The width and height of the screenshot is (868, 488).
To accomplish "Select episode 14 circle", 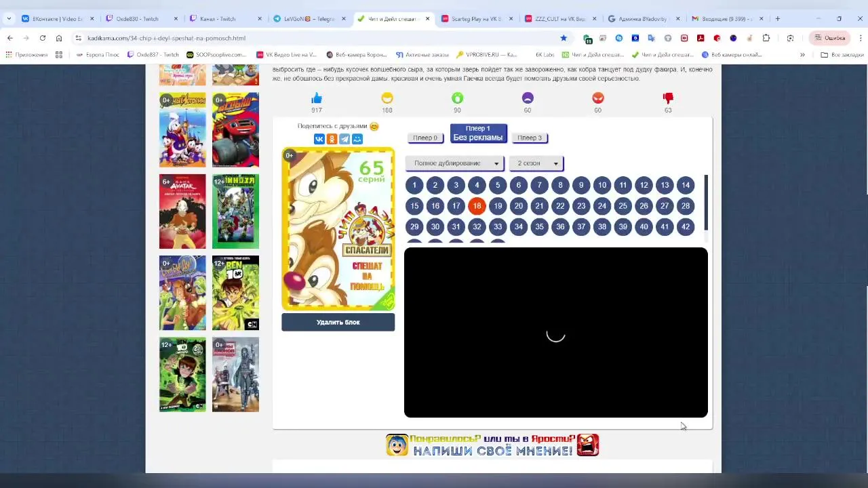I will (x=686, y=185).
